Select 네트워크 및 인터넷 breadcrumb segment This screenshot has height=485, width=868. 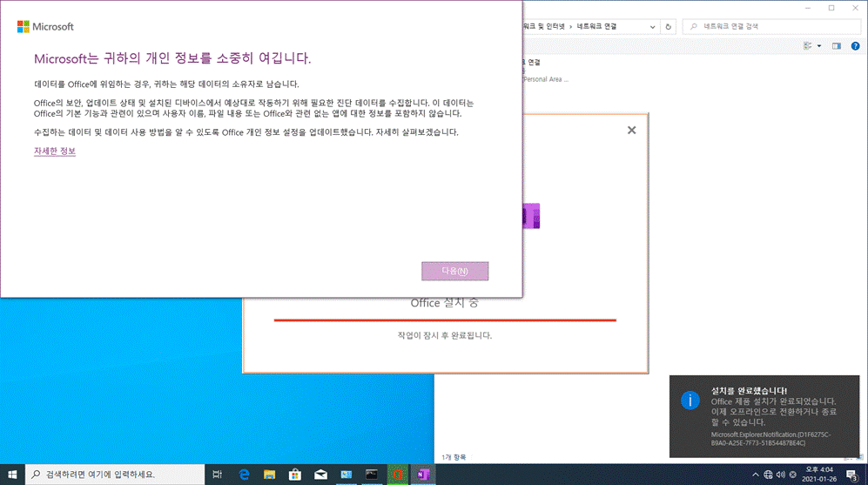545,27
